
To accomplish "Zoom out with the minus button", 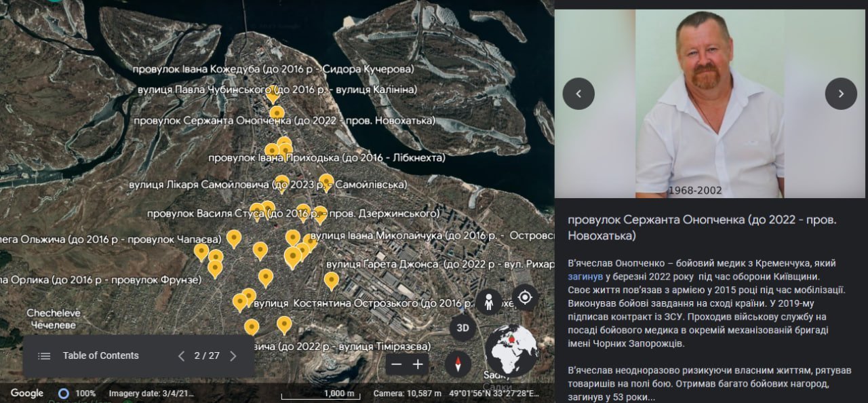I will coord(397,365).
